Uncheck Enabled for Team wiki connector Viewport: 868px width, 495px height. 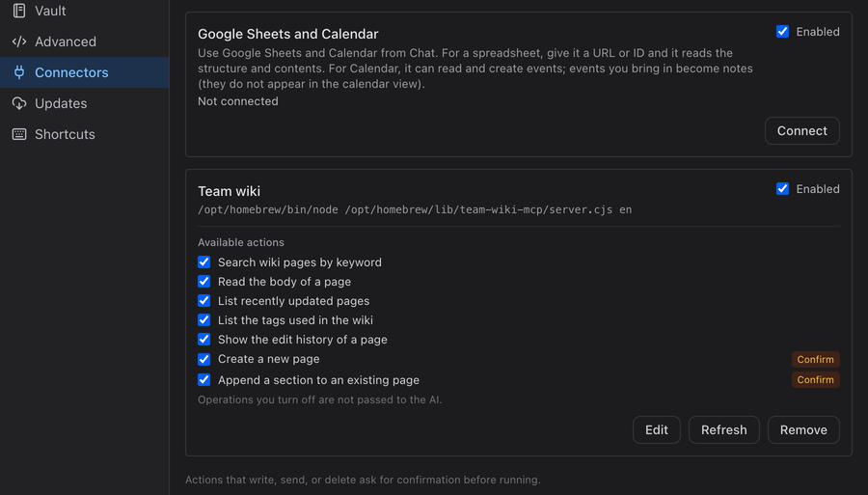[783, 189]
